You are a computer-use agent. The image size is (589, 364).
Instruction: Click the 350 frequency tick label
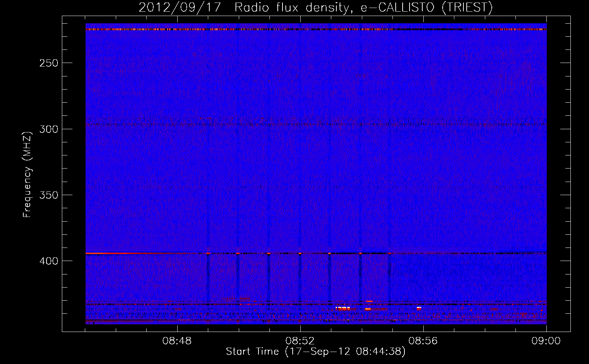click(49, 195)
